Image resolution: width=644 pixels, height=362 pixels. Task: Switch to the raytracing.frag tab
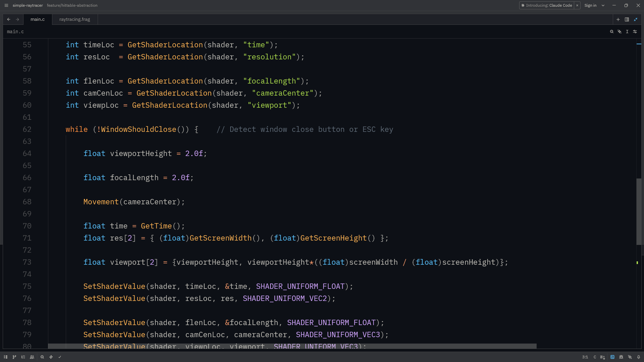75,19
